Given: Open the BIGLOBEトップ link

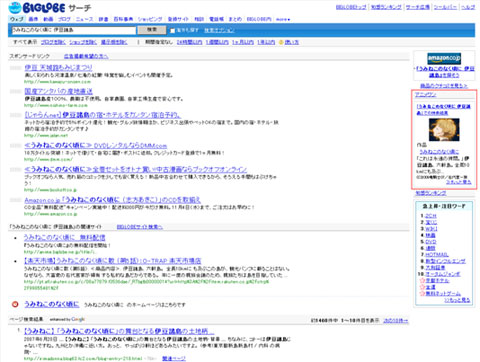Looking at the screenshot, I should click(x=351, y=7).
